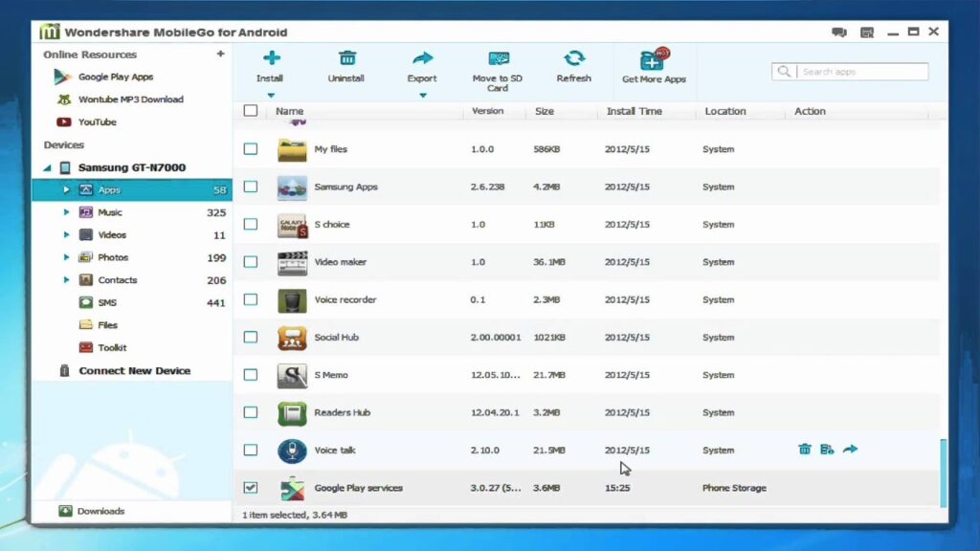This screenshot has height=551, width=980.
Task: Click the Videos category icon
Action: [x=86, y=235]
